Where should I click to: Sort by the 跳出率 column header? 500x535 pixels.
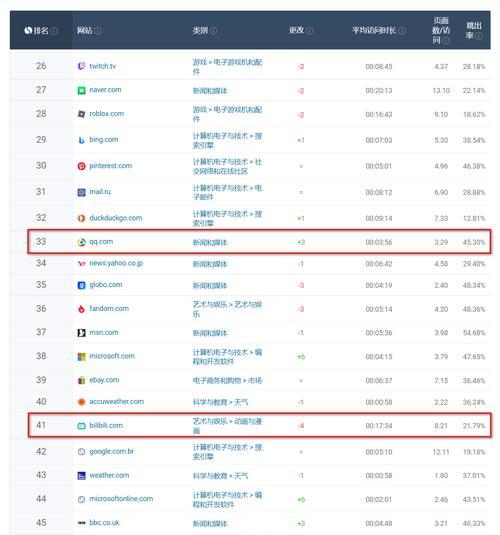(x=474, y=30)
